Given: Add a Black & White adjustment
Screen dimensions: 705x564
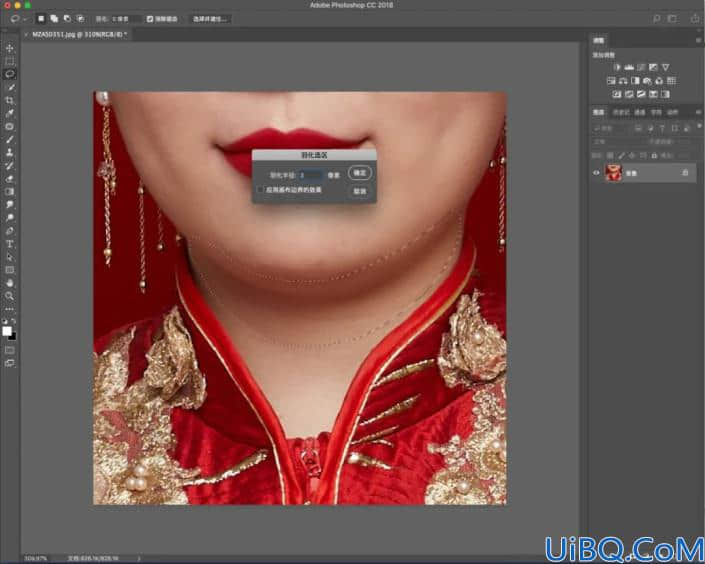Looking at the screenshot, I should pyautogui.click(x=635, y=81).
